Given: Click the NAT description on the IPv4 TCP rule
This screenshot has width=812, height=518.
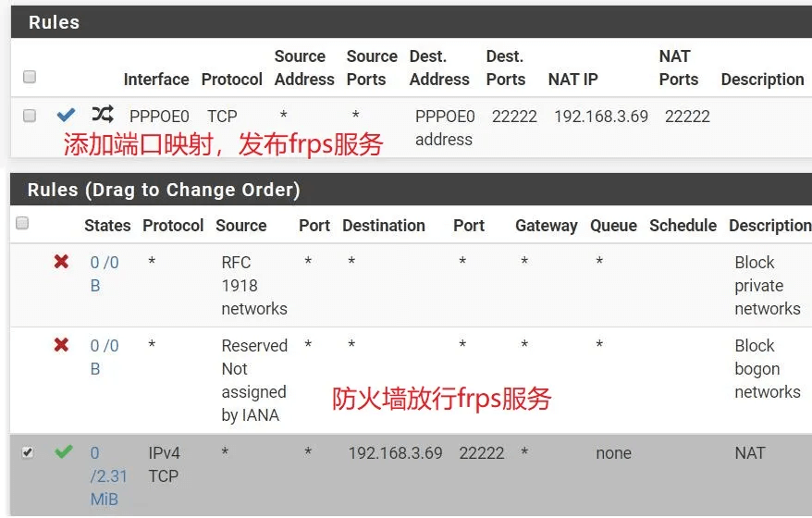Looking at the screenshot, I should 749,453.
